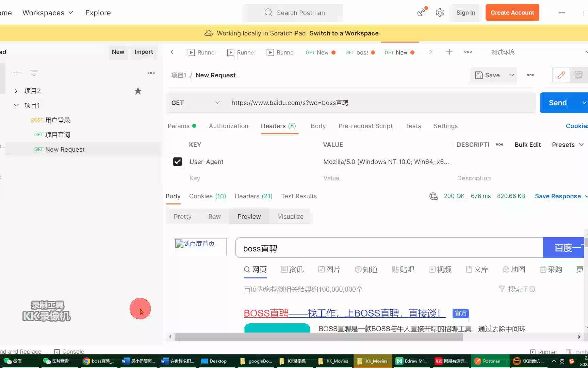Image resolution: width=588 pixels, height=368 pixels.
Task: Click Sign In button
Action: click(465, 13)
